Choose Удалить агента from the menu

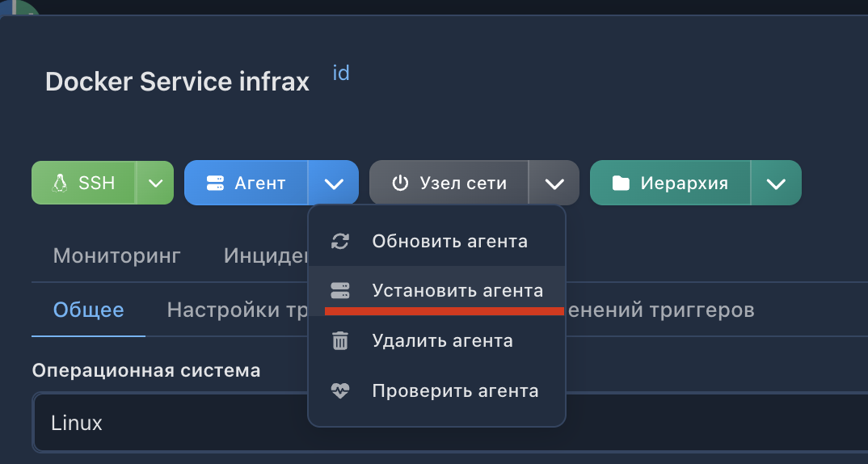pyautogui.click(x=442, y=341)
